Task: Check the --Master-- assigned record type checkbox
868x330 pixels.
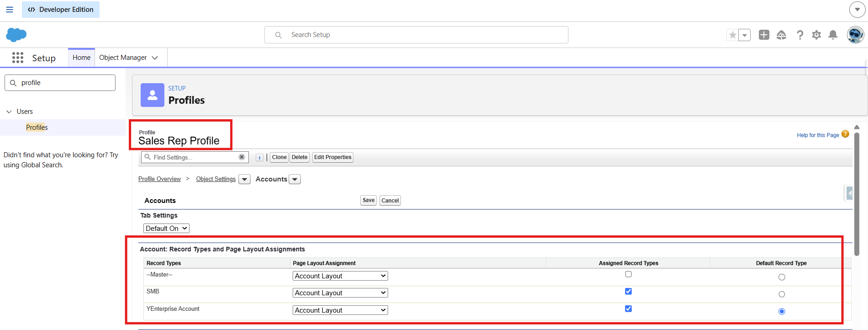Action: coord(628,274)
